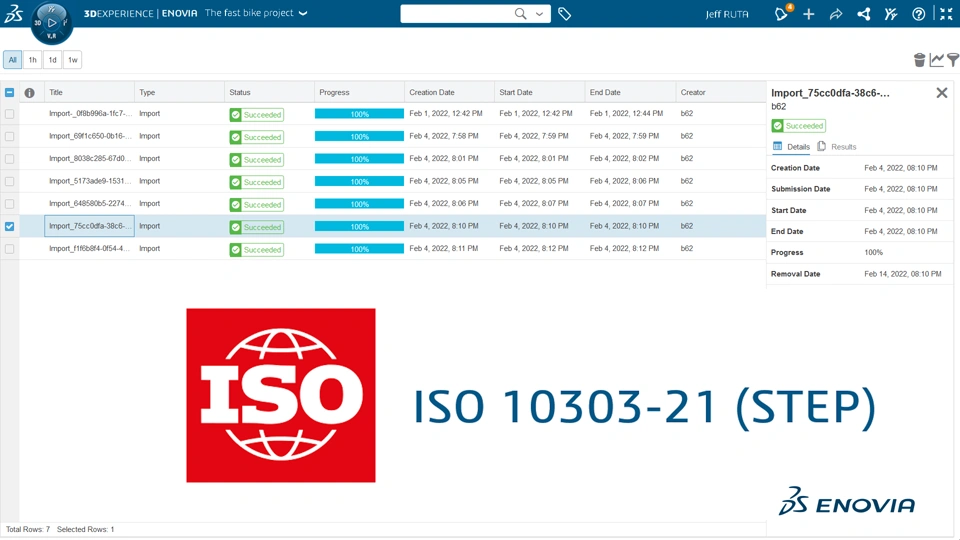Viewport: 960px width, 540px height.
Task: Click the Details tab icon
Action: pyautogui.click(x=778, y=146)
